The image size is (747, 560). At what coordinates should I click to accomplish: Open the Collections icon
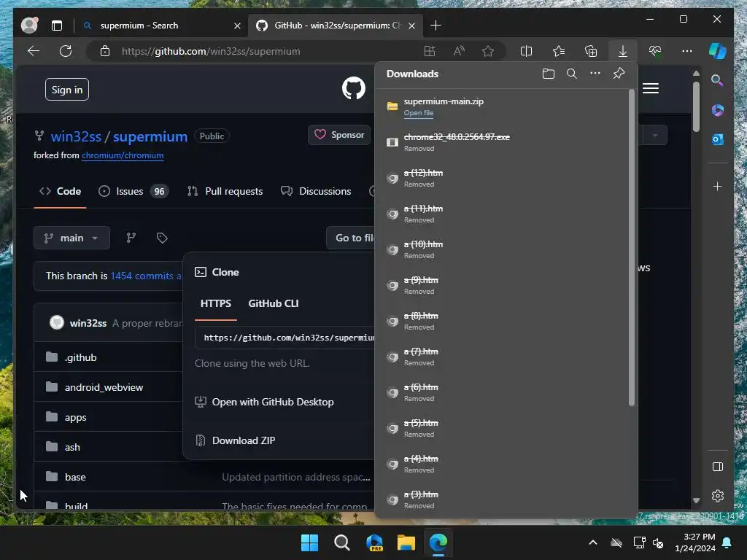pyautogui.click(x=591, y=51)
